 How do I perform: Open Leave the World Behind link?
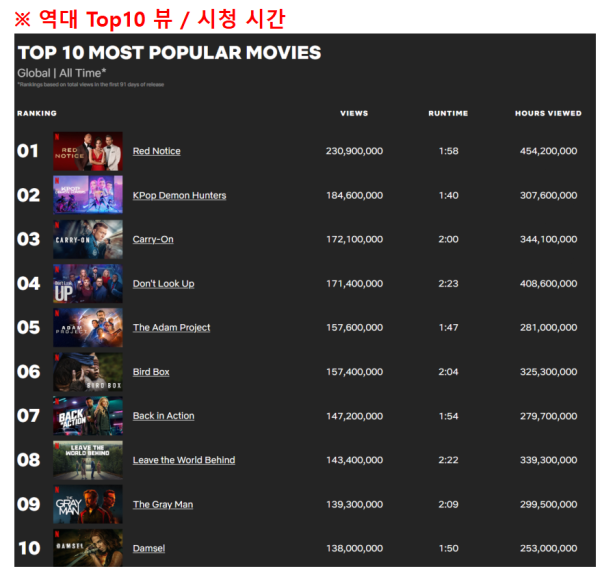pos(184,460)
